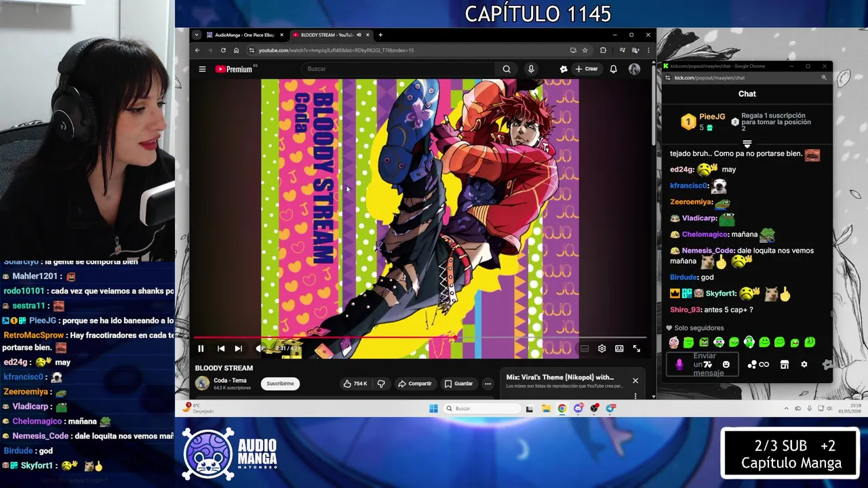This screenshot has width=868, height=488.
Task: Open File Explorer from taskbar
Action: coord(546,408)
